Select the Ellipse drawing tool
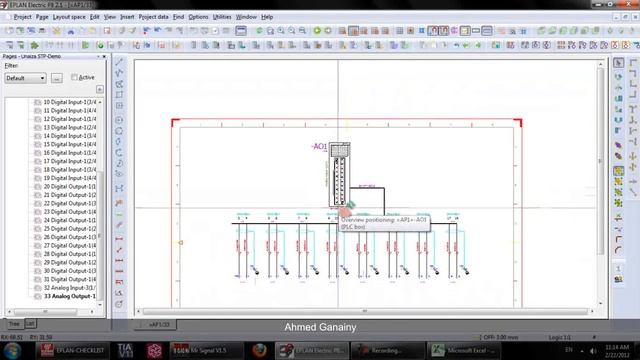This screenshot has width=640, height=360. pyautogui.click(x=119, y=174)
